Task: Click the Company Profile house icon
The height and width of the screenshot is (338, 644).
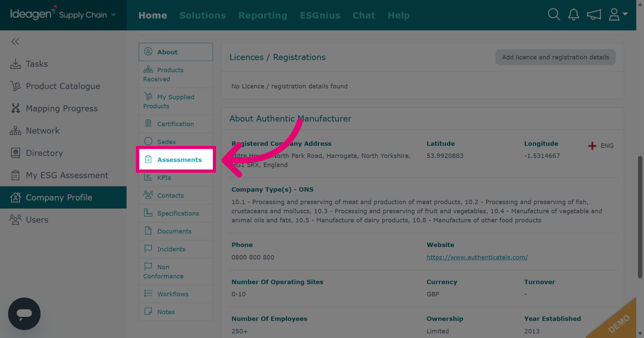Action: (x=15, y=197)
